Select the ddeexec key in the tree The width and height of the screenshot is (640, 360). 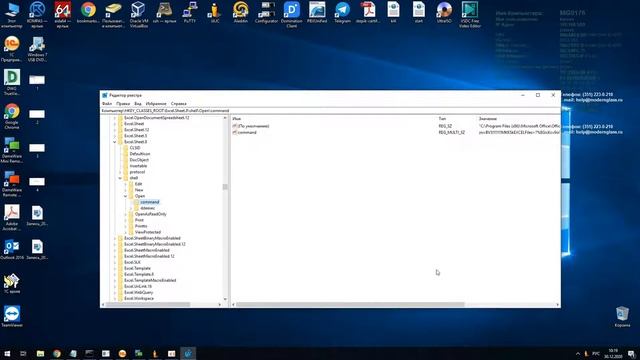tap(147, 208)
